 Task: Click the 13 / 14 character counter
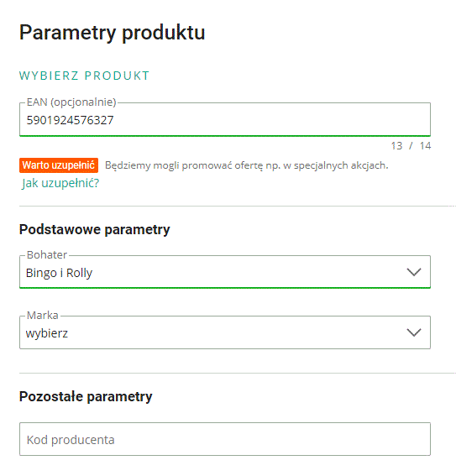point(411,146)
